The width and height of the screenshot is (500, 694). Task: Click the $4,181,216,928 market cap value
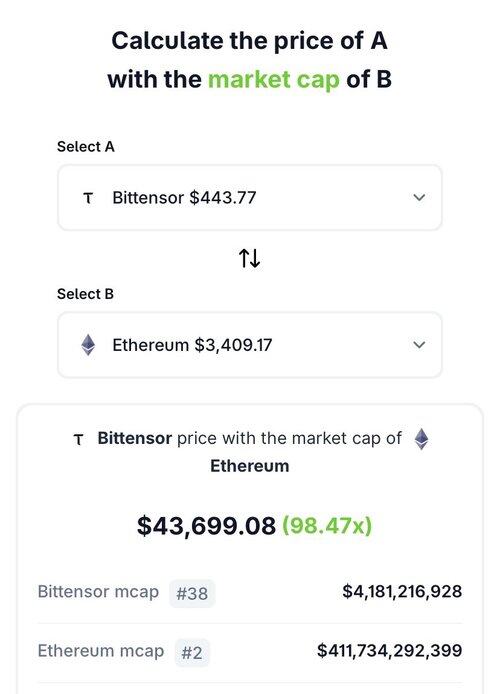pyautogui.click(x=402, y=592)
